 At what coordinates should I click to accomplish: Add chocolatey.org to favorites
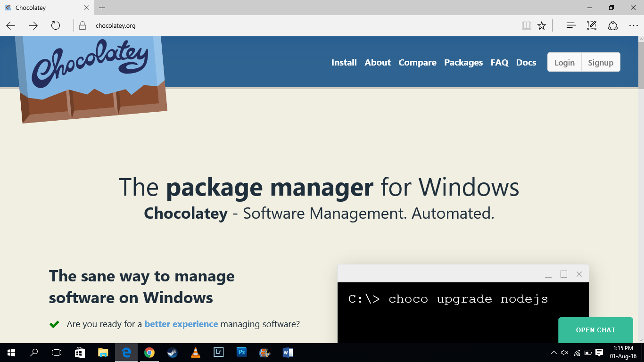(x=541, y=25)
